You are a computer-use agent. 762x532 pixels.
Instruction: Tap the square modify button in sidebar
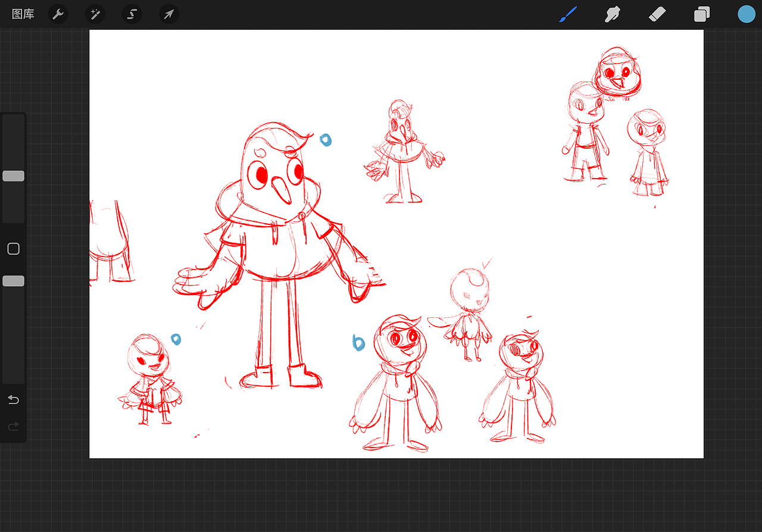(13, 249)
